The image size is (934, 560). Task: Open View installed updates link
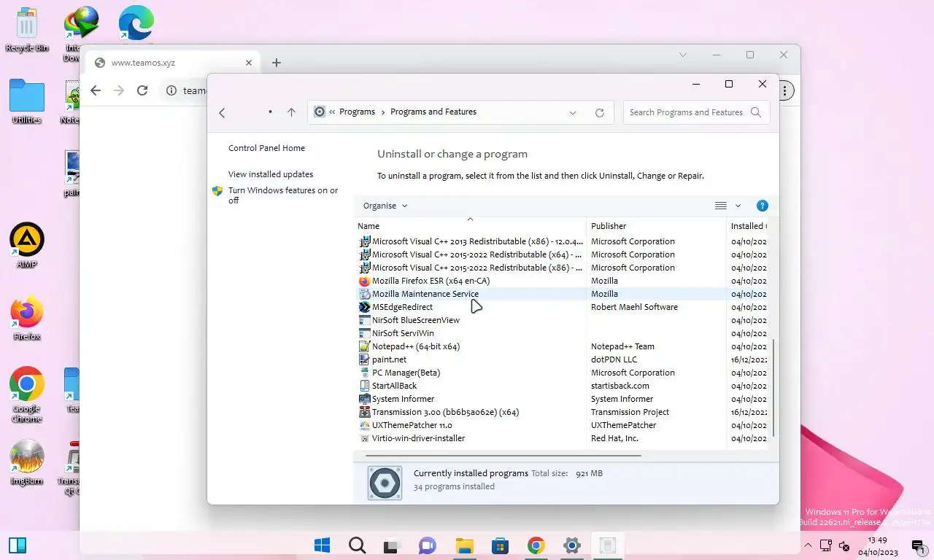point(271,174)
